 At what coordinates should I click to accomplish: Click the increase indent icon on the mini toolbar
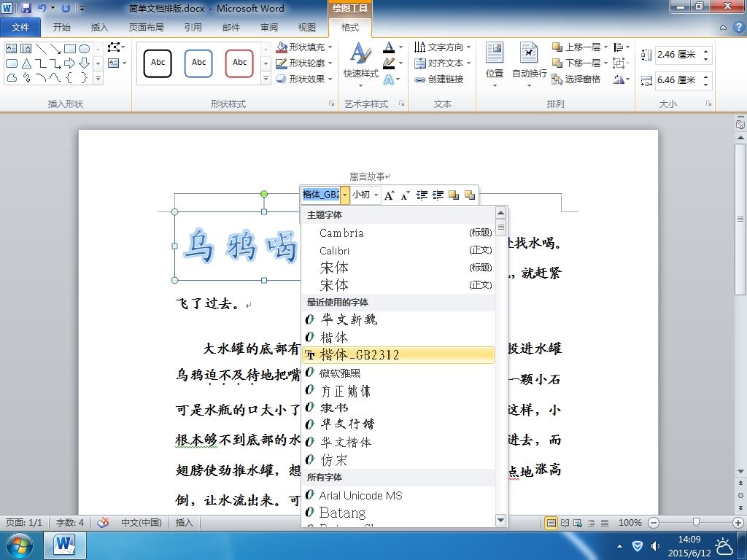pyautogui.click(x=438, y=195)
